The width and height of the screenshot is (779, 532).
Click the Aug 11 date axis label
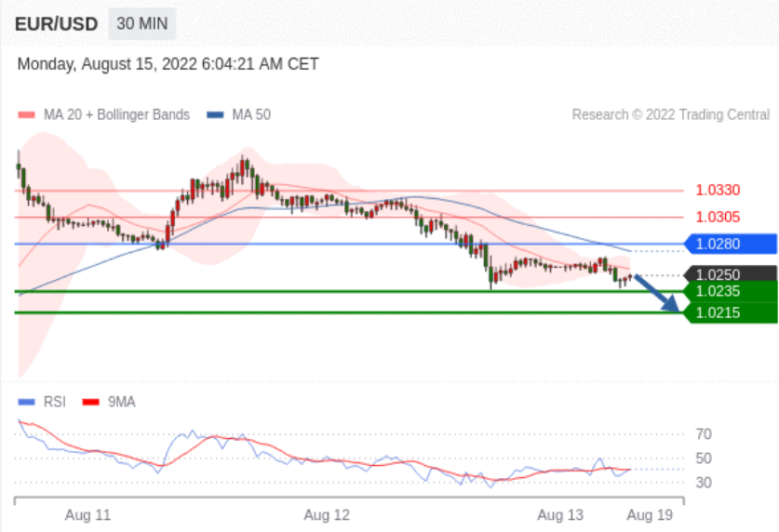(87, 515)
